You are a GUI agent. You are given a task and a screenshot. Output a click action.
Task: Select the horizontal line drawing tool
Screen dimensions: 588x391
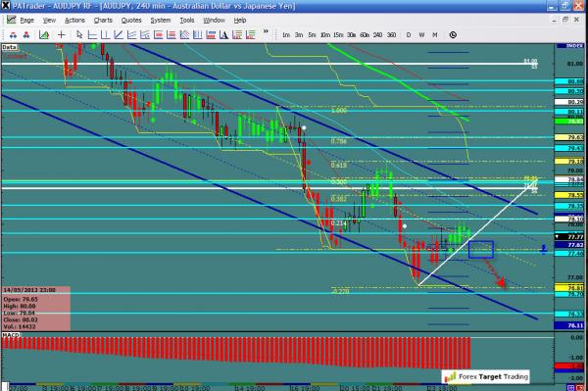click(x=92, y=35)
